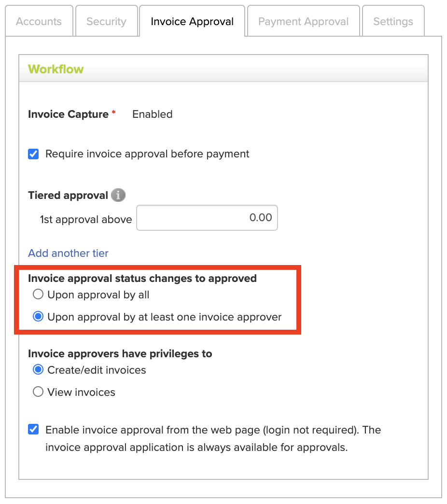Select the Create/edit invoices radio button
Screen dimensions: 447x504
point(38,369)
